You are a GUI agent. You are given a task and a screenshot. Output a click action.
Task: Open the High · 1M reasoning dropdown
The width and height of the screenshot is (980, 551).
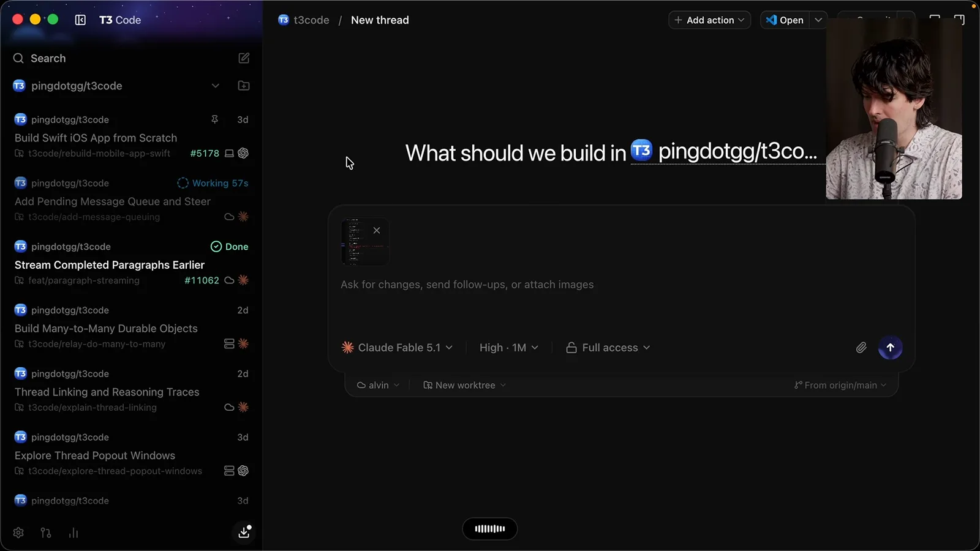point(509,348)
